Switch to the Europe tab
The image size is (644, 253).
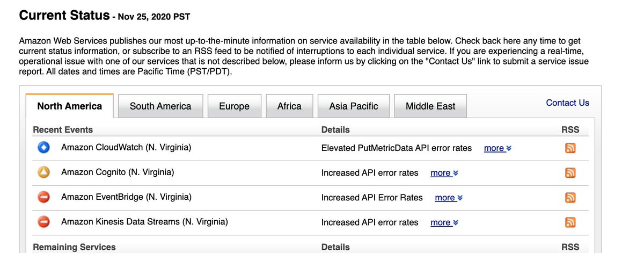[x=234, y=106]
